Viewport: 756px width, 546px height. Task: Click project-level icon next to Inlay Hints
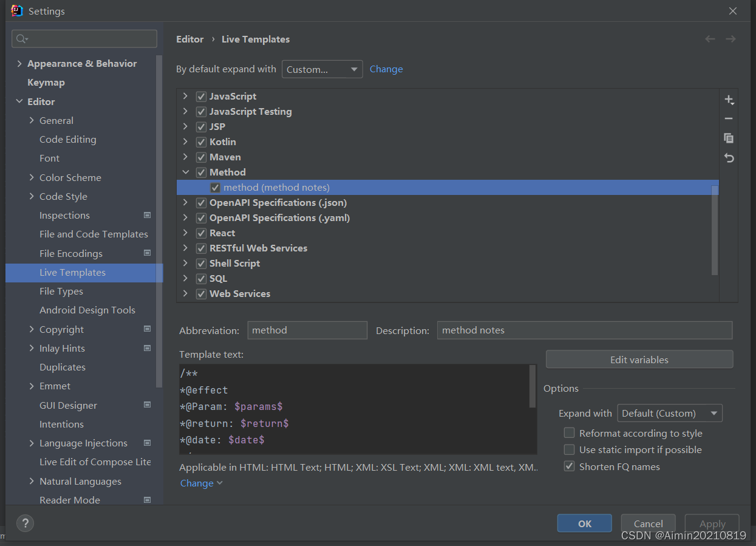[x=147, y=348]
